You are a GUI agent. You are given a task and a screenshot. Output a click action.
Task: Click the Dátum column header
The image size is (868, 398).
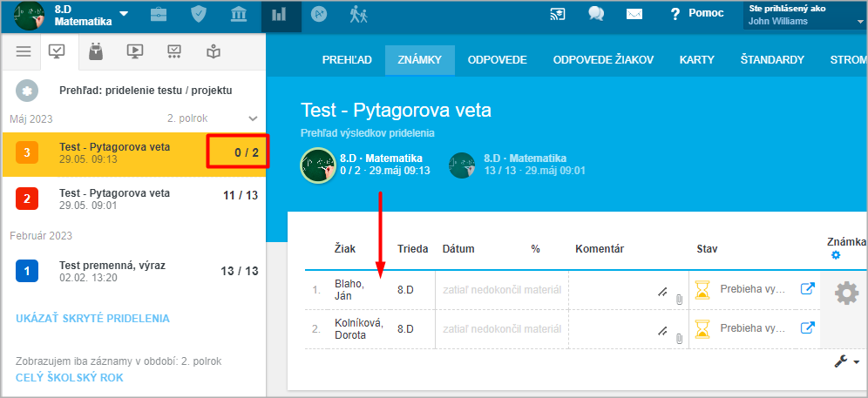(458, 249)
